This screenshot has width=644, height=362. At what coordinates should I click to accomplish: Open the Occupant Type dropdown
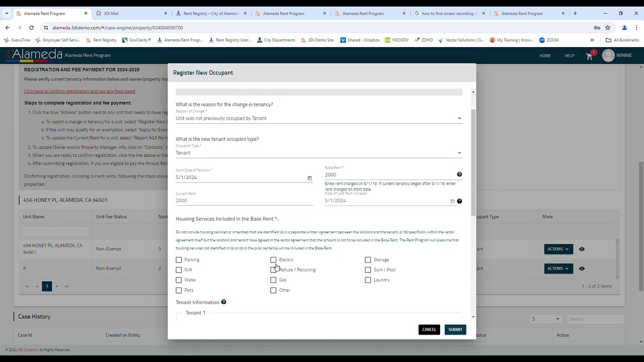point(318,153)
